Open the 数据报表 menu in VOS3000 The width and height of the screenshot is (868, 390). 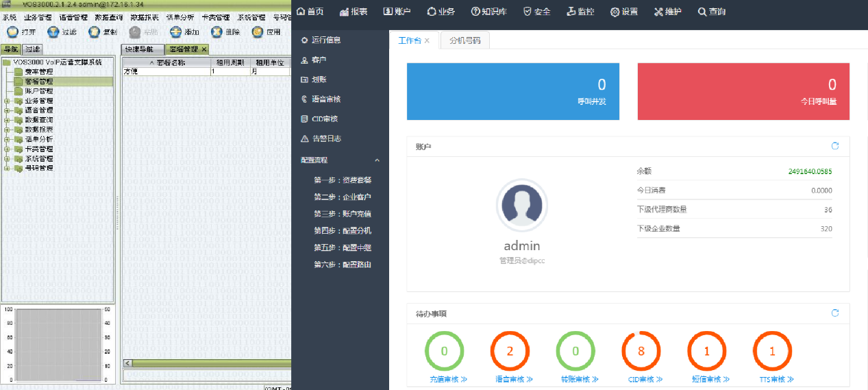(144, 17)
